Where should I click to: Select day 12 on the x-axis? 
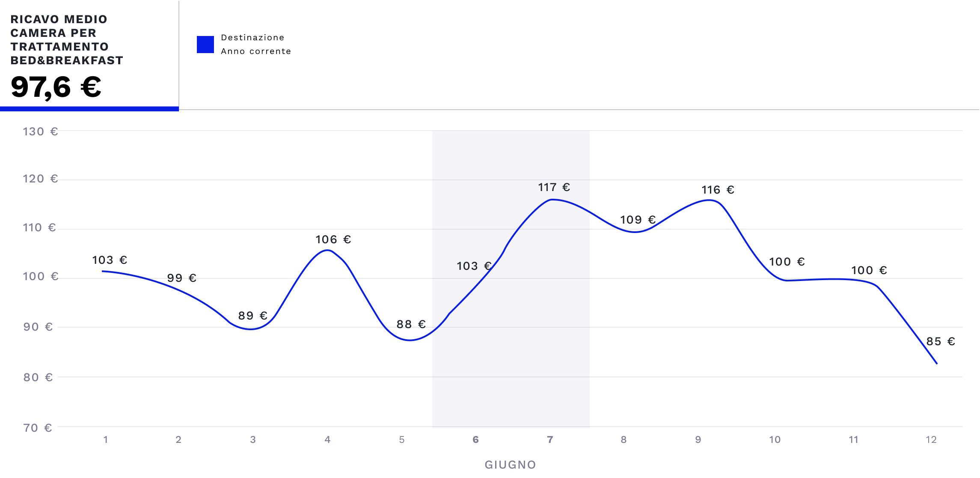tap(931, 440)
